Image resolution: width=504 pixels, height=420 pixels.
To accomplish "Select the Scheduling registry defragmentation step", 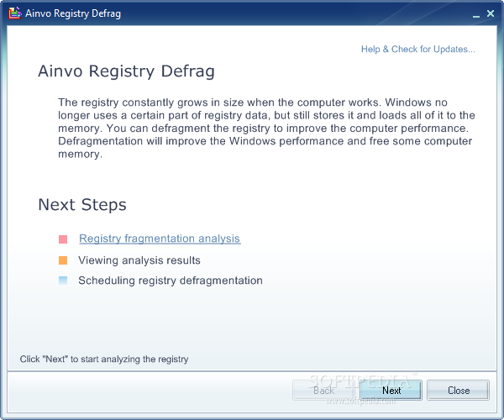I will tap(171, 281).
